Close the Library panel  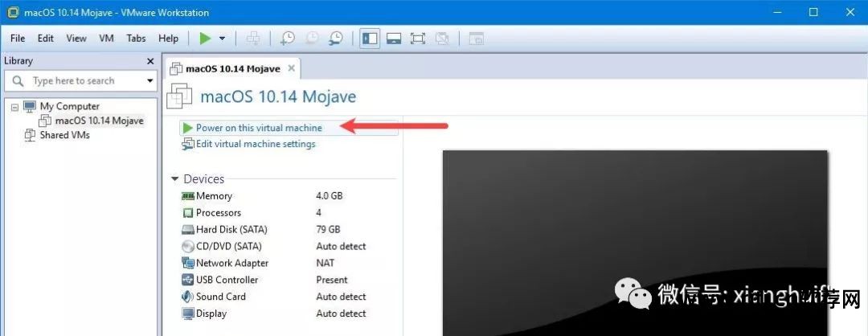click(x=150, y=61)
